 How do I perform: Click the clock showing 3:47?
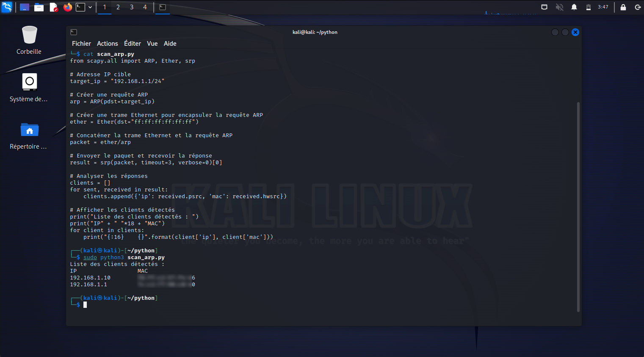click(603, 7)
